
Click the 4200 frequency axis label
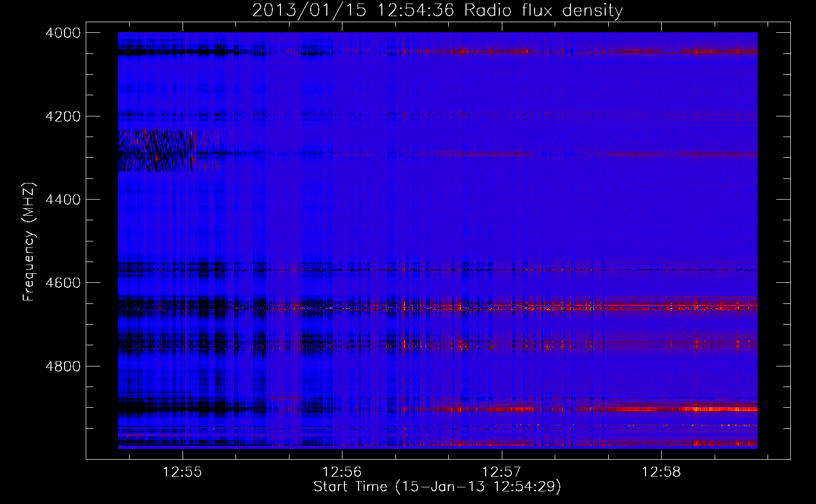click(x=63, y=116)
